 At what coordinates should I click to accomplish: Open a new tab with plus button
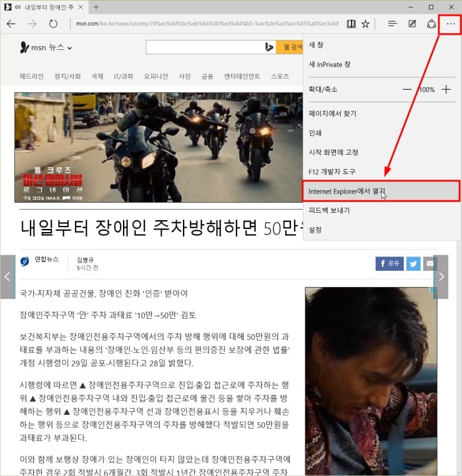(96, 7)
